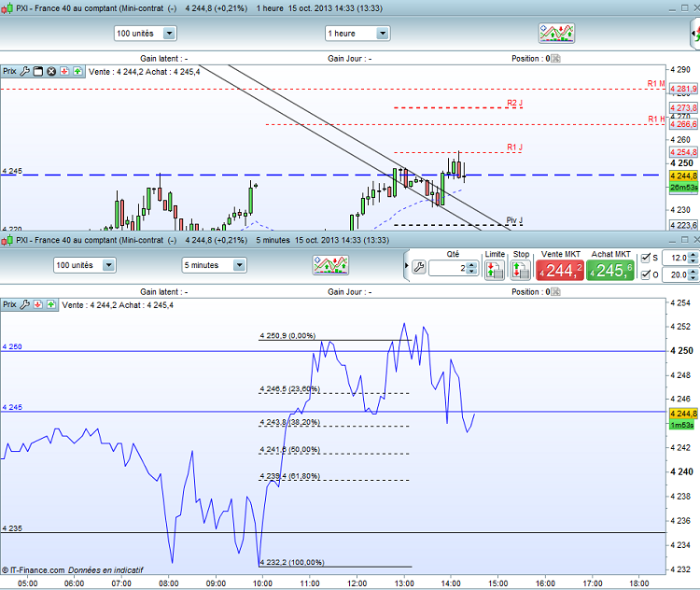700x590 pixels.
Task: Click the 12:00 time axis label
Action: [357, 583]
